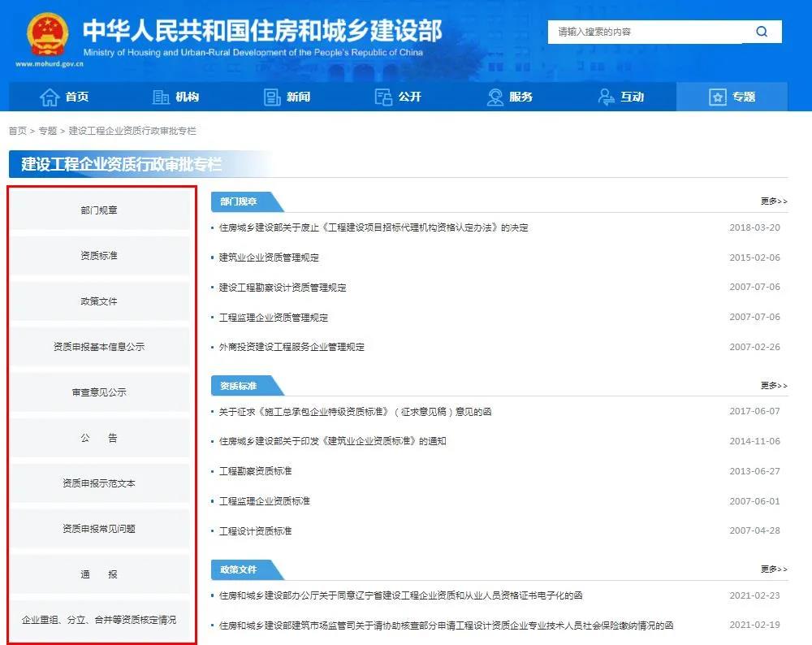Click date 2021-02-23
812x645 pixels.
(754, 595)
